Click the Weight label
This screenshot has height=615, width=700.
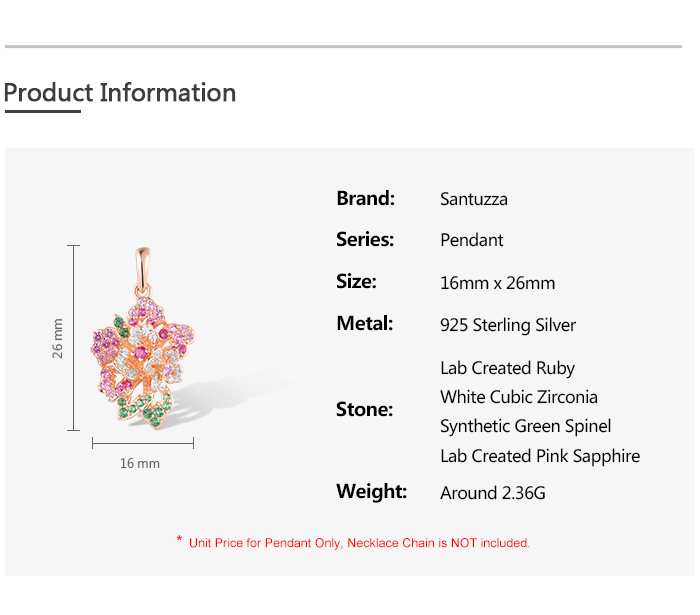(x=372, y=492)
